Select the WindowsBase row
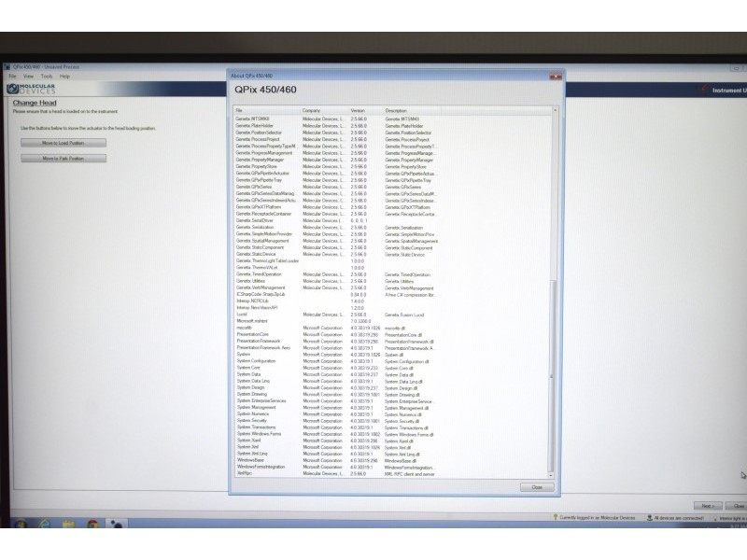Image resolution: width=747 pixels, height=560 pixels. coord(336,460)
